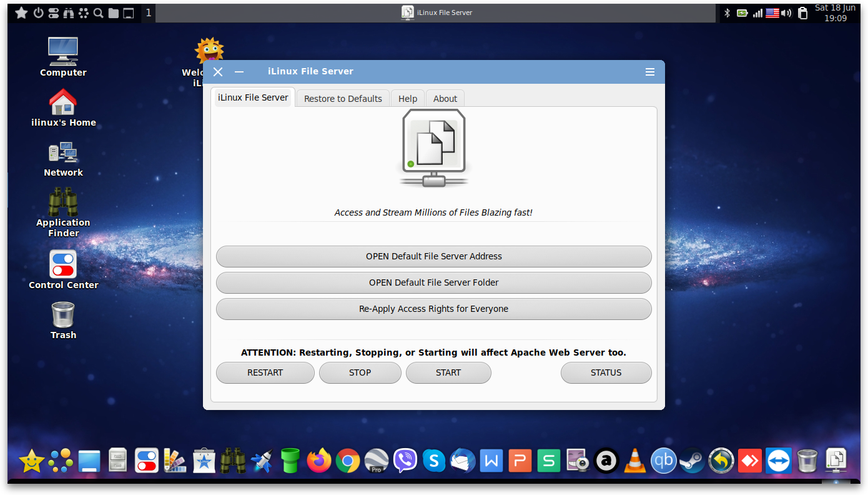Launch Firefox from the dock
868x495 pixels.
[319, 461]
